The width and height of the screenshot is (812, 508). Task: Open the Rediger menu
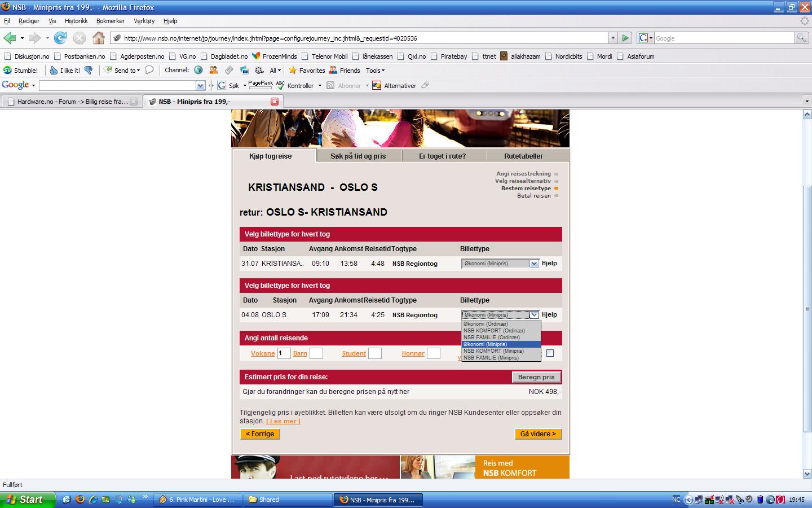tap(29, 21)
